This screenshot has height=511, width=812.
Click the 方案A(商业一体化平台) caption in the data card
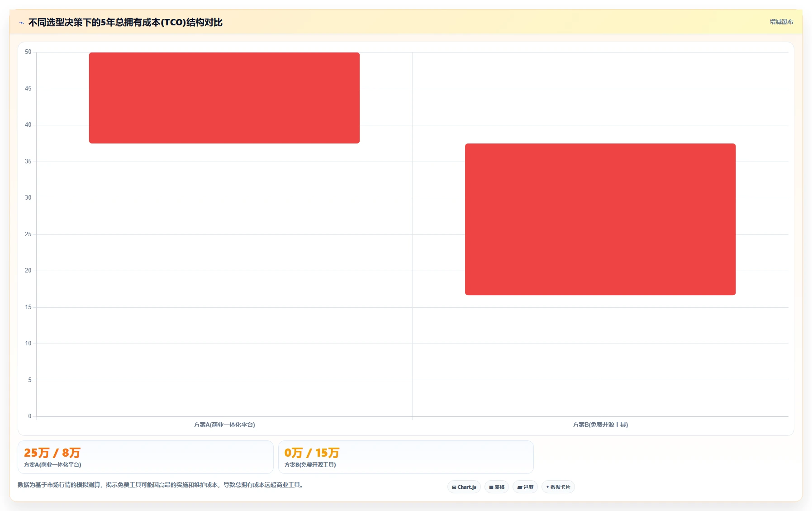52,465
